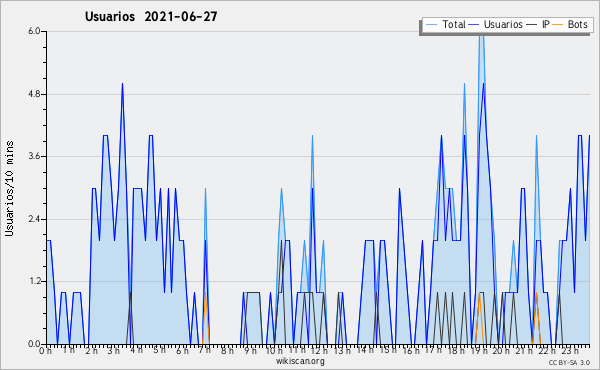Viewport: 600px width, 370px height.
Task: Click the y-axis label 'Usuarios/10 mins'
Action: click(9, 188)
